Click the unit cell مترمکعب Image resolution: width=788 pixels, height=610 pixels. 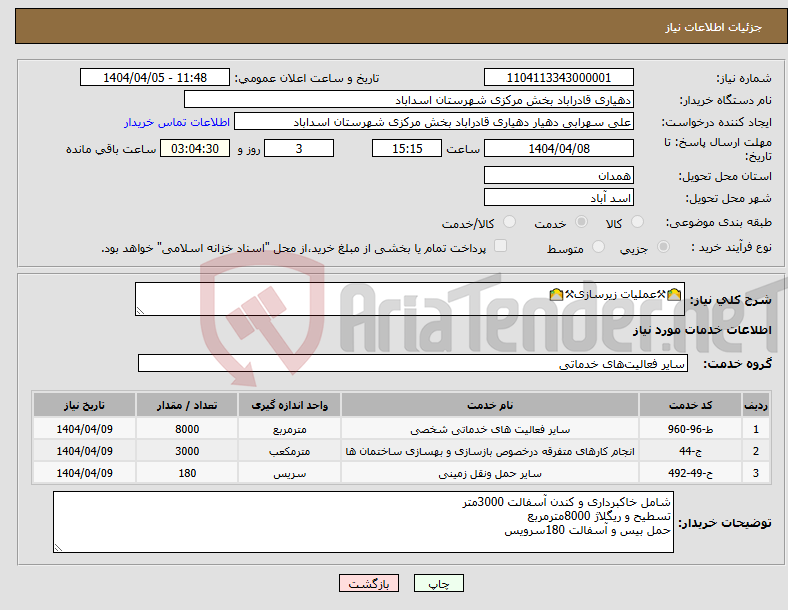click(289, 451)
